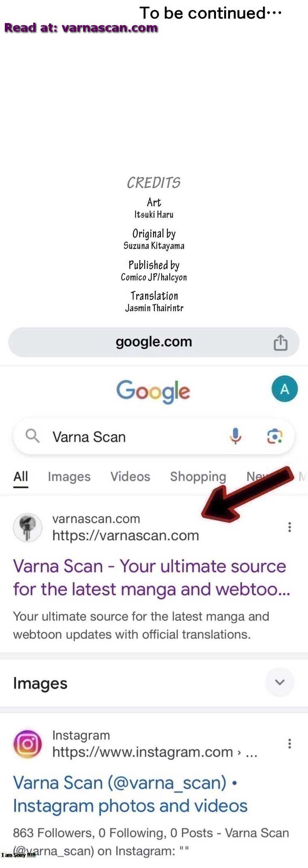The height and width of the screenshot is (868, 308).
Task: Open Varna Scan Instagram result link
Action: [130, 794]
